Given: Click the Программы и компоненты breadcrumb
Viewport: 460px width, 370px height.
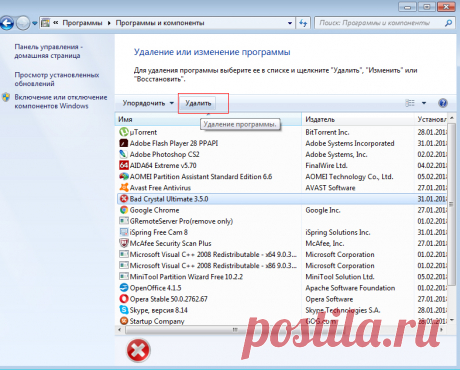Looking at the screenshot, I should [160, 23].
